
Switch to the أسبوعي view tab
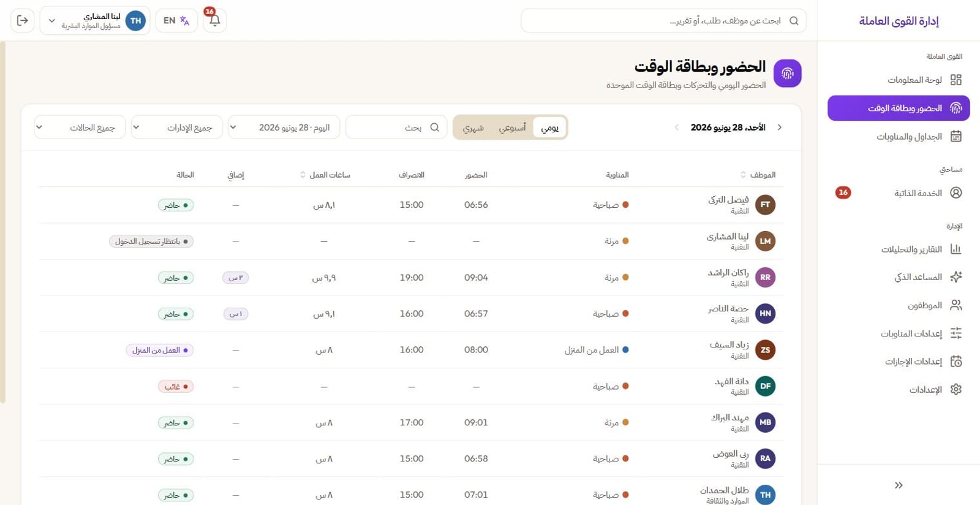[x=512, y=127]
